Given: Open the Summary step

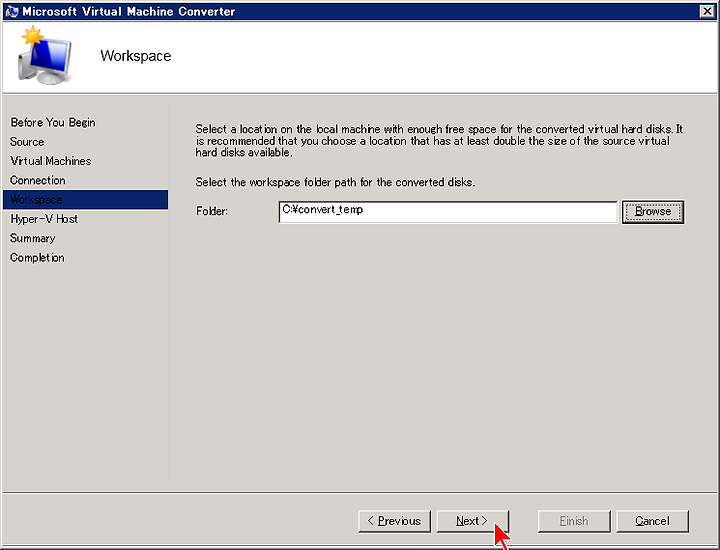Looking at the screenshot, I should (33, 238).
